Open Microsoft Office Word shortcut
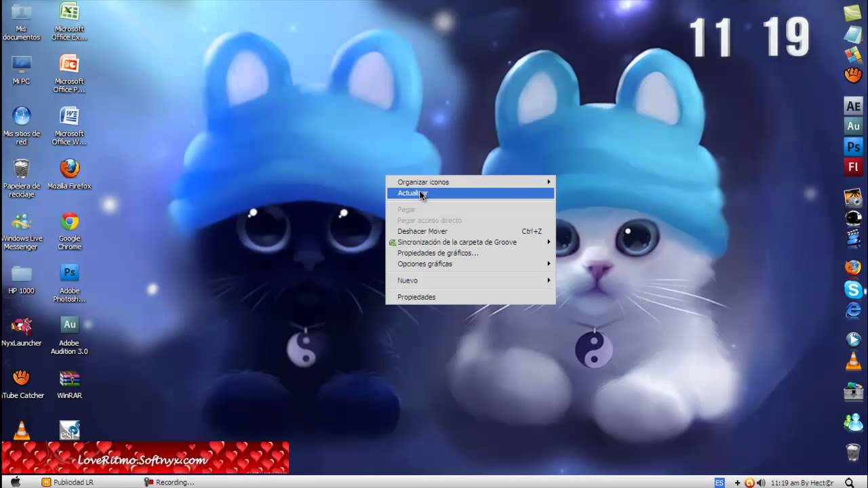 [69, 125]
